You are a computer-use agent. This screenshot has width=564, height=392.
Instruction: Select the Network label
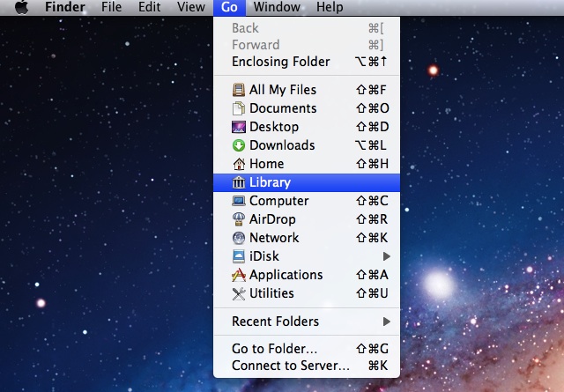click(274, 238)
